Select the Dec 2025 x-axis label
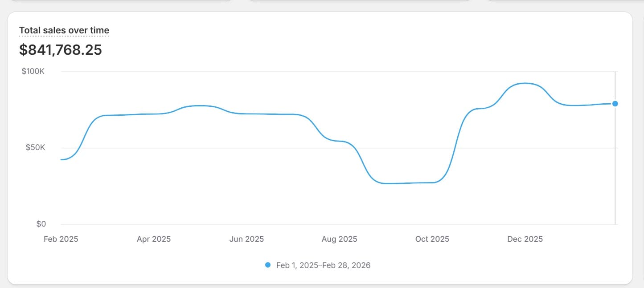The image size is (644, 288). (525, 239)
